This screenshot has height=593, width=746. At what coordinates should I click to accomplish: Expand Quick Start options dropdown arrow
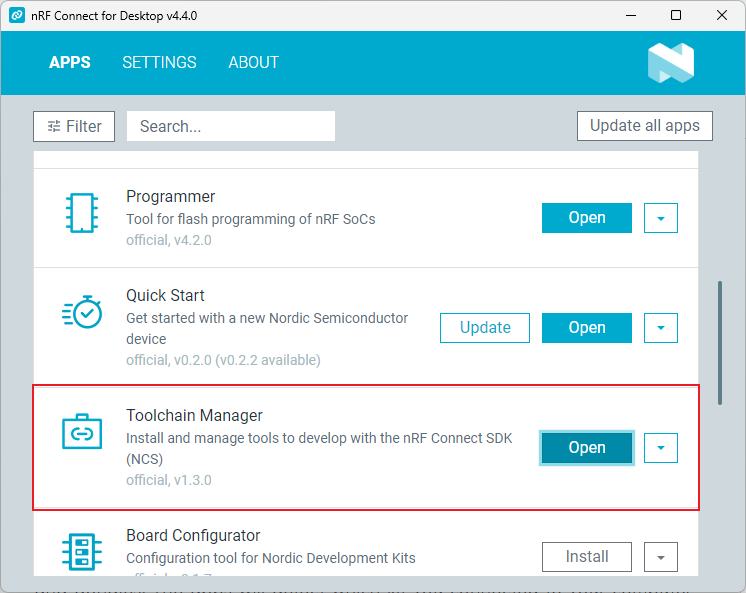pos(661,327)
